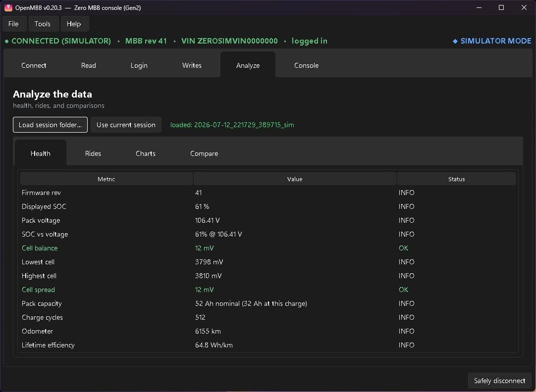Minimize the OpenMBB window

(x=479, y=7)
